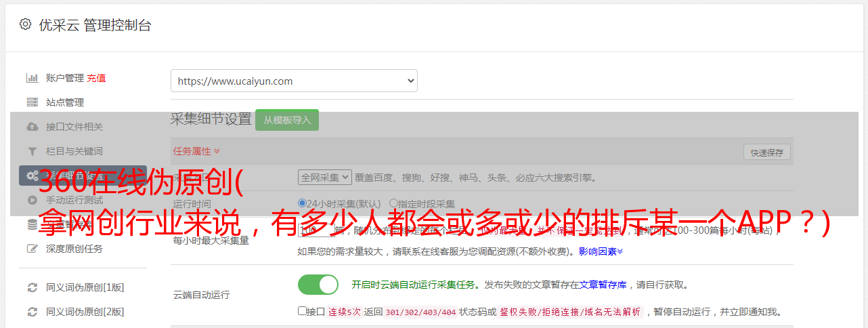This screenshot has height=328, width=868.
Task: Go to 接口文件相关 section
Action: (x=74, y=127)
